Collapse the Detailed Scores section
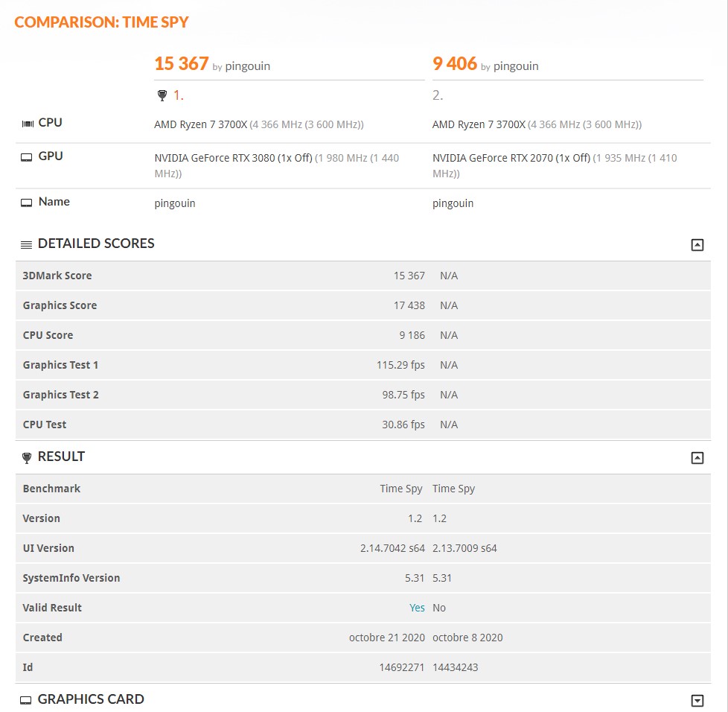Screen dimensions: 728x712 697,245
